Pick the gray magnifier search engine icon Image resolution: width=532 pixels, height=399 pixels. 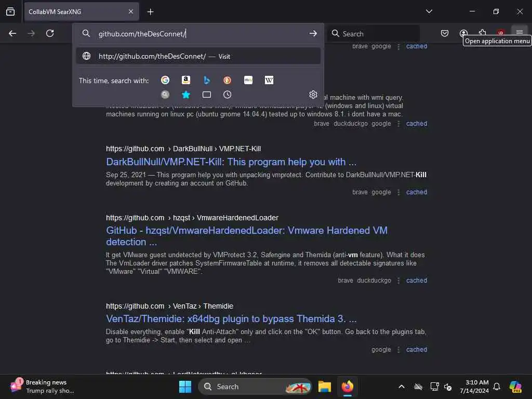point(165,95)
